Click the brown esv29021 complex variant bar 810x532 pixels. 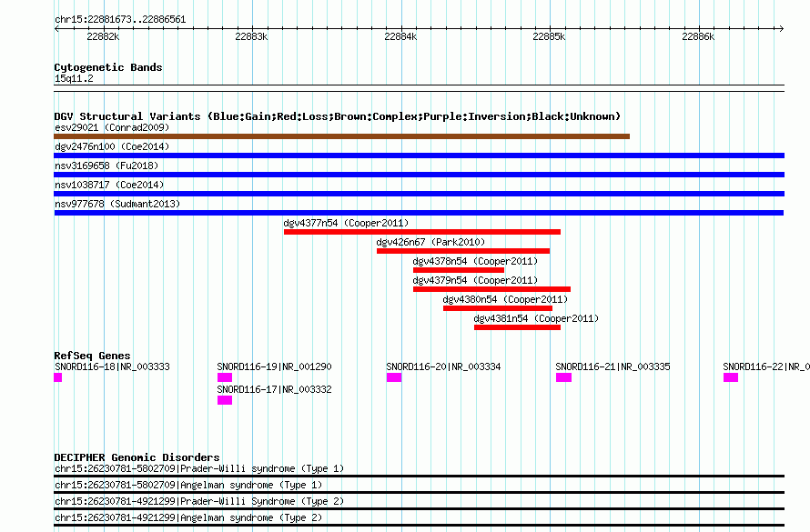(341, 136)
